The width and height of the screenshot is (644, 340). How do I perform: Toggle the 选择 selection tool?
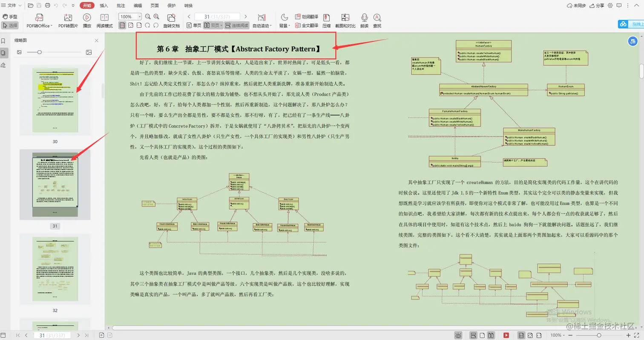(x=10, y=25)
